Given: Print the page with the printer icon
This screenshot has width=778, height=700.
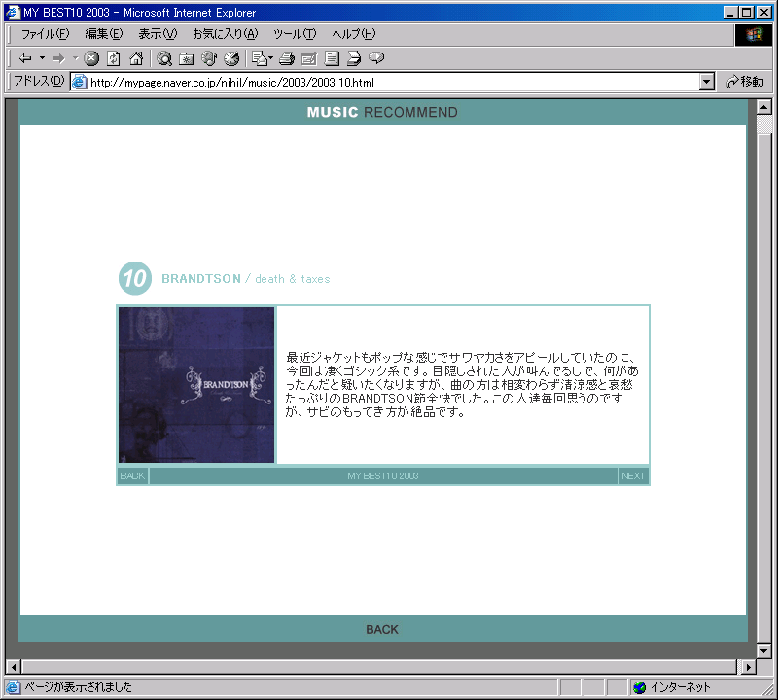Looking at the screenshot, I should coord(286,58).
